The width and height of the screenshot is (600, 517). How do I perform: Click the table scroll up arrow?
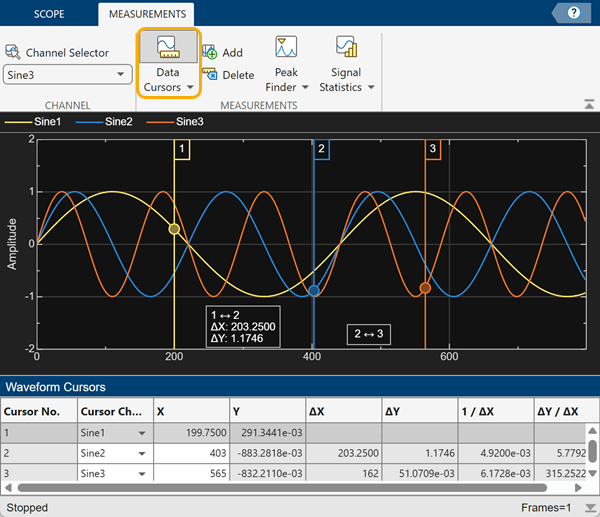coord(592,431)
